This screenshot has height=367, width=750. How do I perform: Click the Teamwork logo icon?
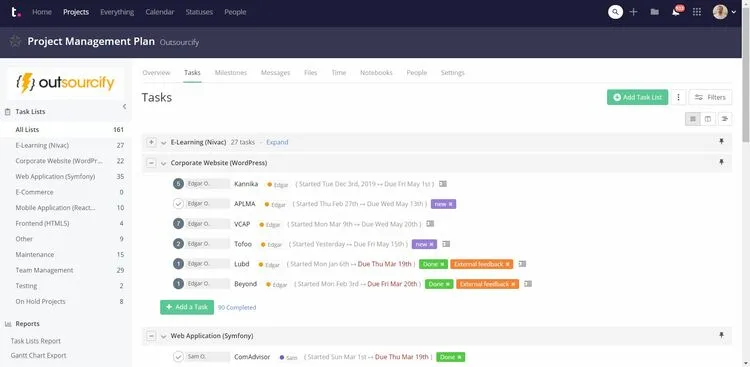coord(15,12)
